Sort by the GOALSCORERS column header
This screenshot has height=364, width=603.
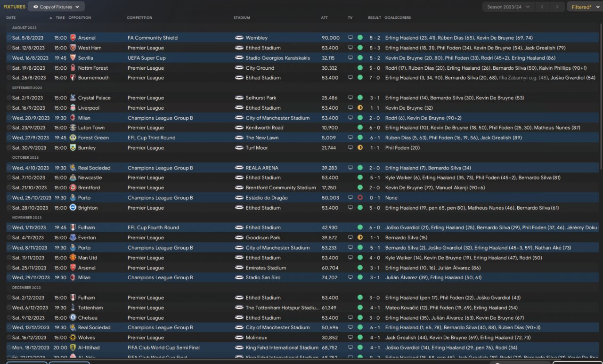pyautogui.click(x=398, y=18)
